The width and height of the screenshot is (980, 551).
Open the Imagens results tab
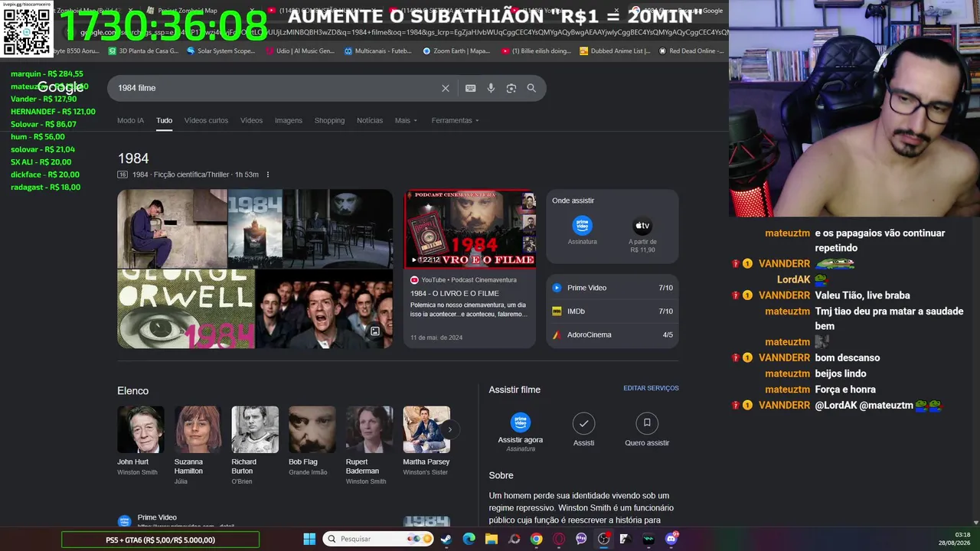click(x=289, y=120)
